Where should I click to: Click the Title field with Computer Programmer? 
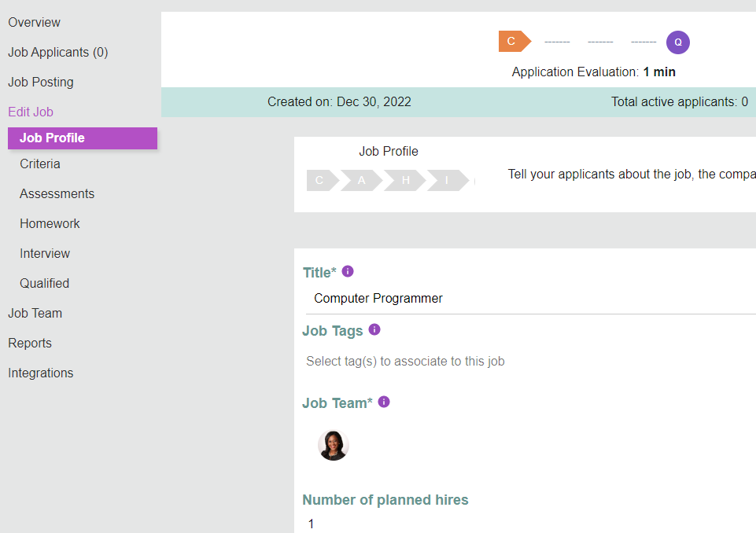point(529,298)
